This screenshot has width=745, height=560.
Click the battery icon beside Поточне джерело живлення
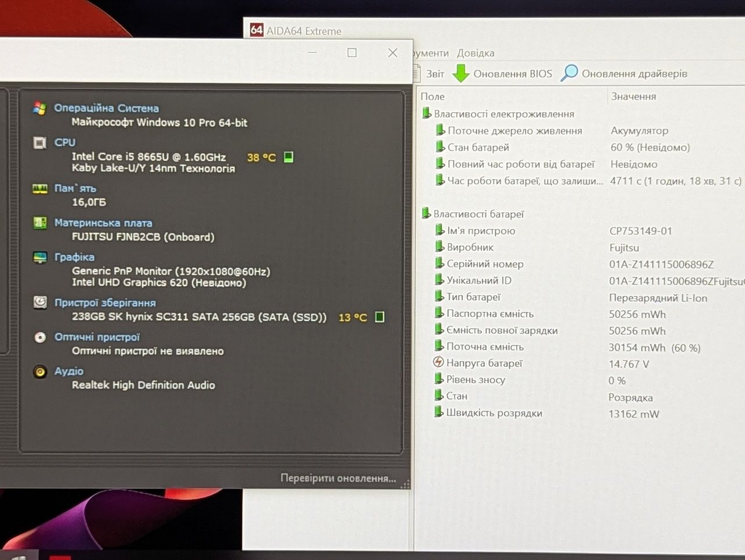441,130
